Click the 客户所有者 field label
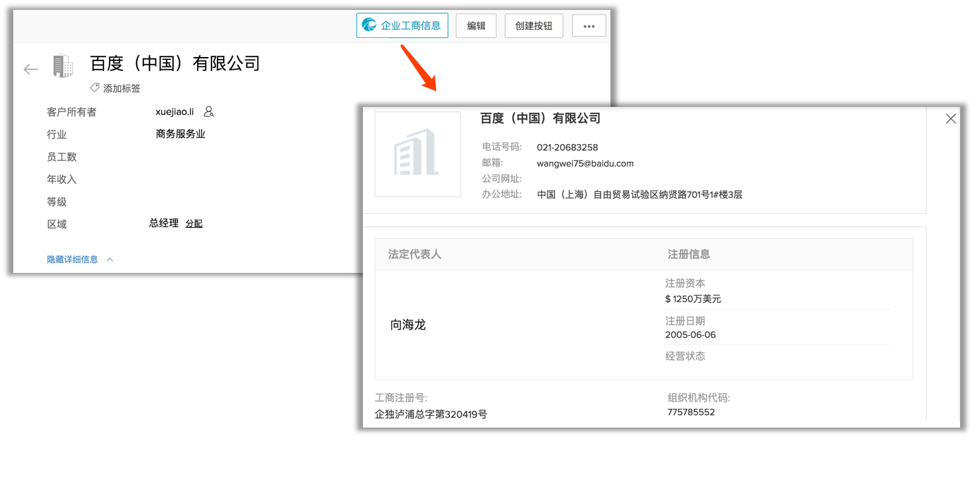Image resolution: width=980 pixels, height=482 pixels. coord(72,112)
